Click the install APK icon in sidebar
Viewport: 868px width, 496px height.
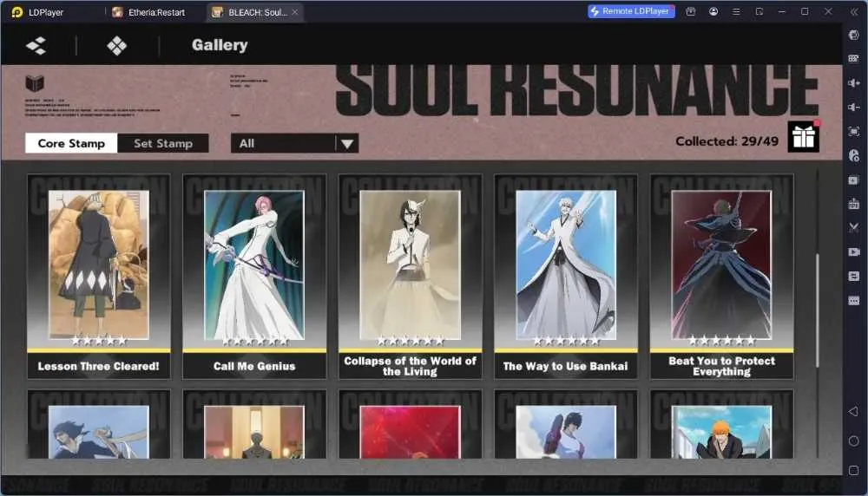853,204
